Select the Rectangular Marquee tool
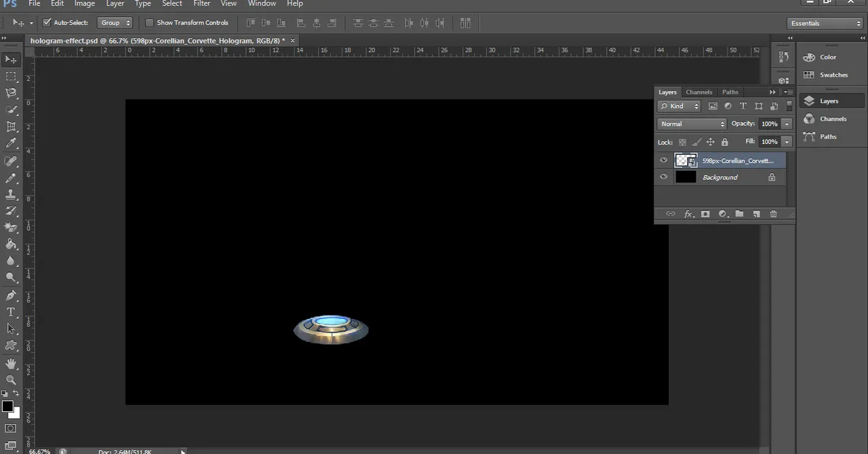This screenshot has height=454, width=868. point(11,77)
